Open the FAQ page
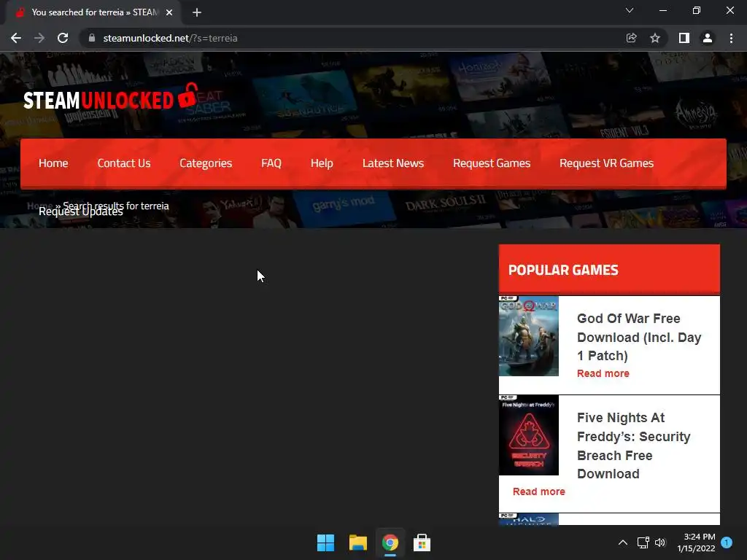Screen dimensions: 747x560 tap(271, 163)
